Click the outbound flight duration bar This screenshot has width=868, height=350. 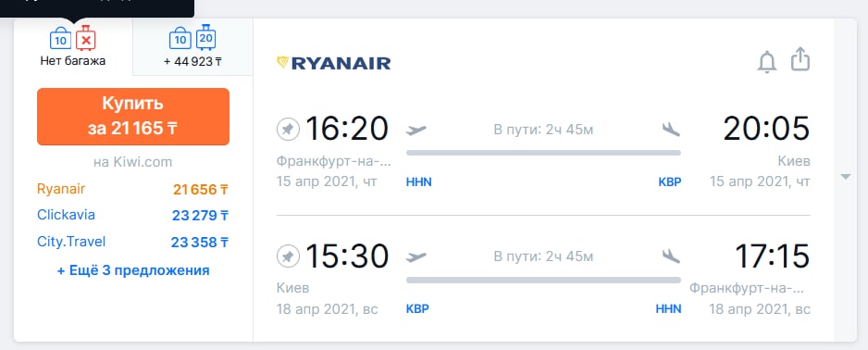[543, 153]
